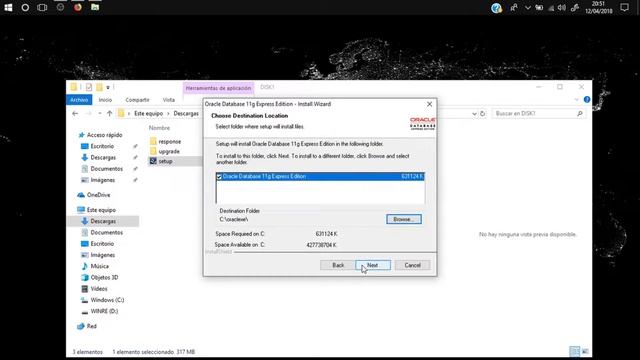Click properties icon in quick access toolbar
The height and width of the screenshot is (360, 640).
tap(89, 87)
